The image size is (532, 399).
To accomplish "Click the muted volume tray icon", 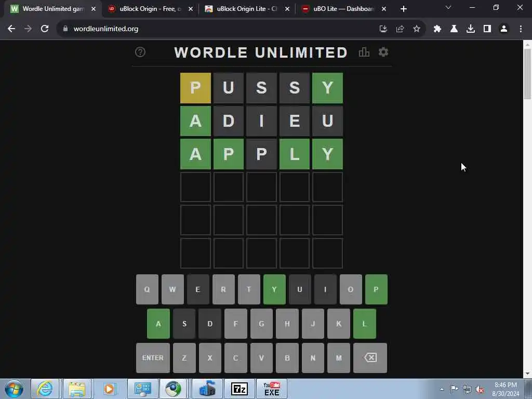I will point(480,390).
